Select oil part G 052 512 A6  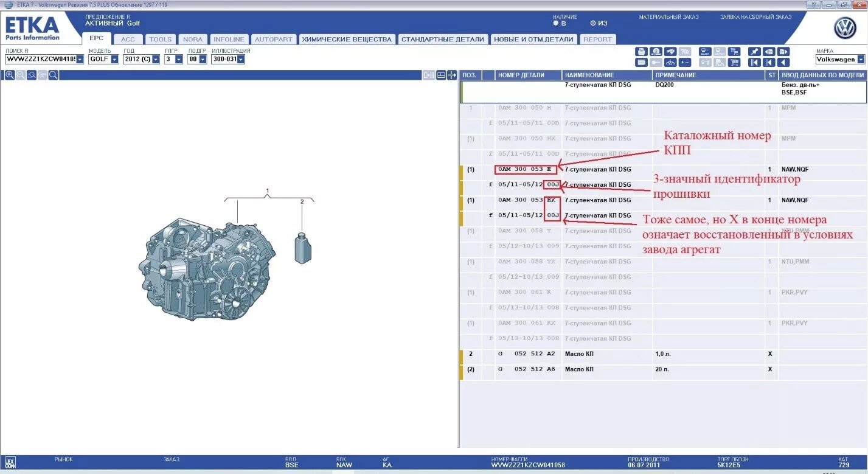[x=527, y=369]
